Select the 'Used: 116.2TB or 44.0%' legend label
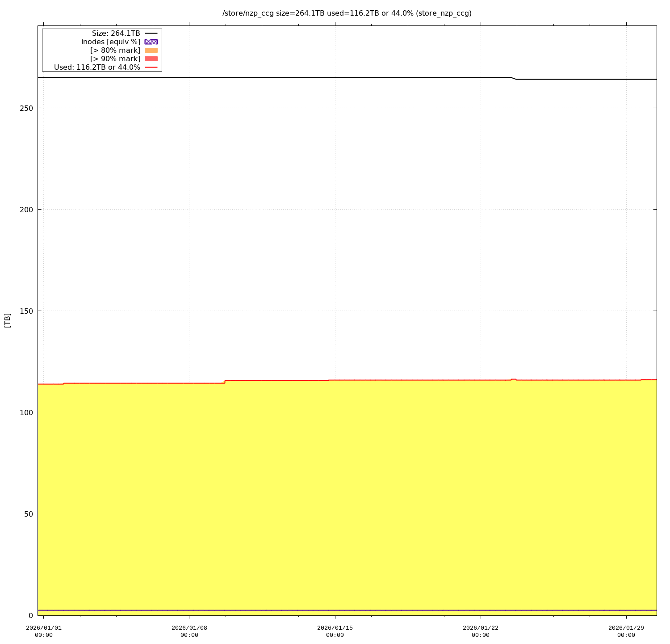670x644 pixels. coord(97,67)
